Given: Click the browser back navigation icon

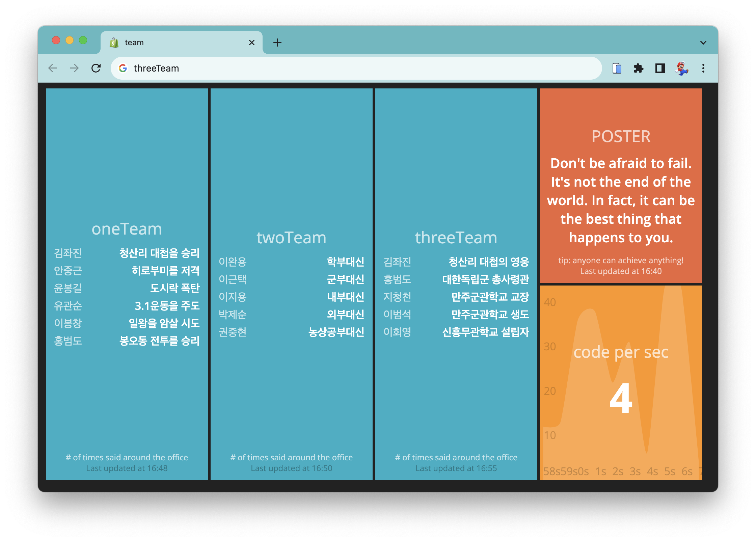Looking at the screenshot, I should coord(53,68).
